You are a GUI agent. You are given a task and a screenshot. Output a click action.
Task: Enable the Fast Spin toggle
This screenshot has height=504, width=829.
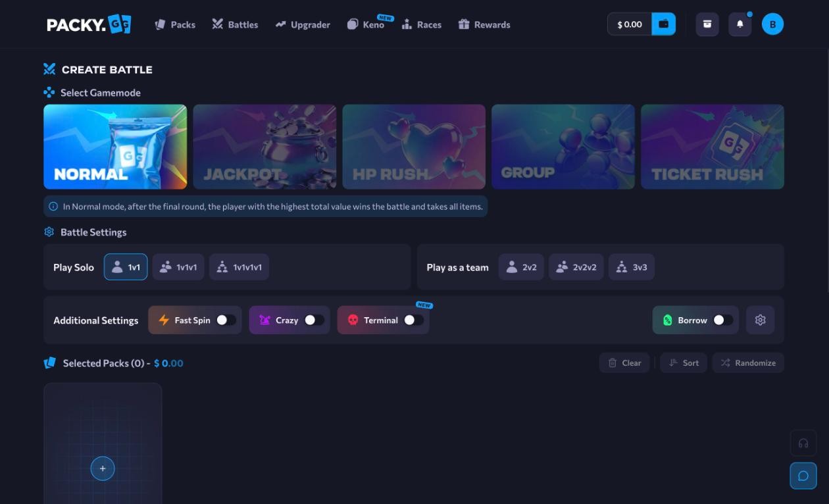(x=226, y=320)
